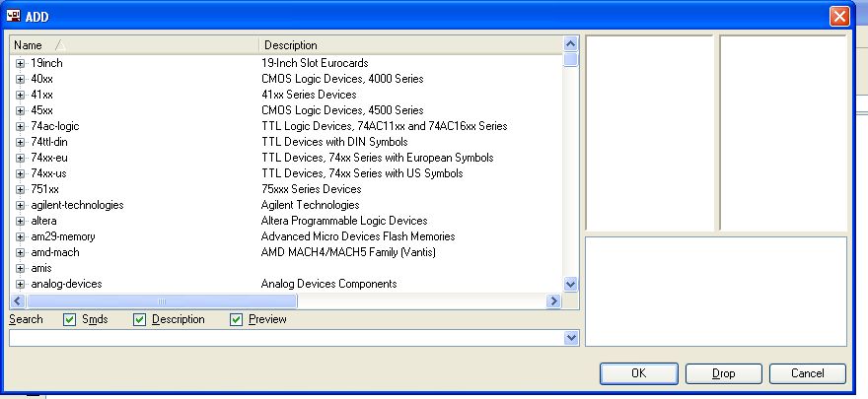This screenshot has width=868, height=399.
Task: Sort by the Description column header
Action: click(x=410, y=45)
